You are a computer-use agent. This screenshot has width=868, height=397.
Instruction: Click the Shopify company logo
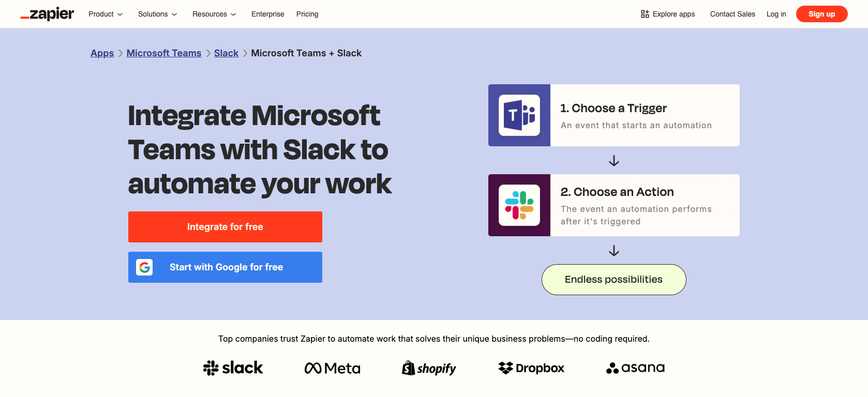(429, 368)
